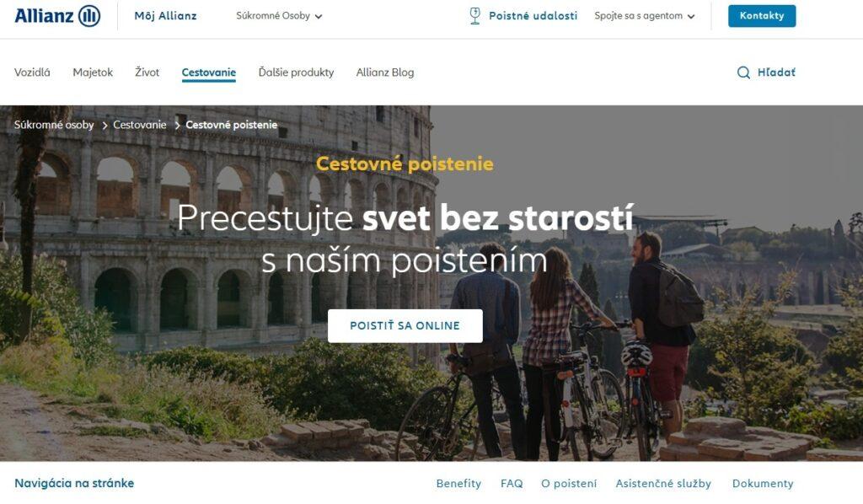863x504 pixels.
Task: Click the Poistné udalosti glass icon
Action: 474,16
